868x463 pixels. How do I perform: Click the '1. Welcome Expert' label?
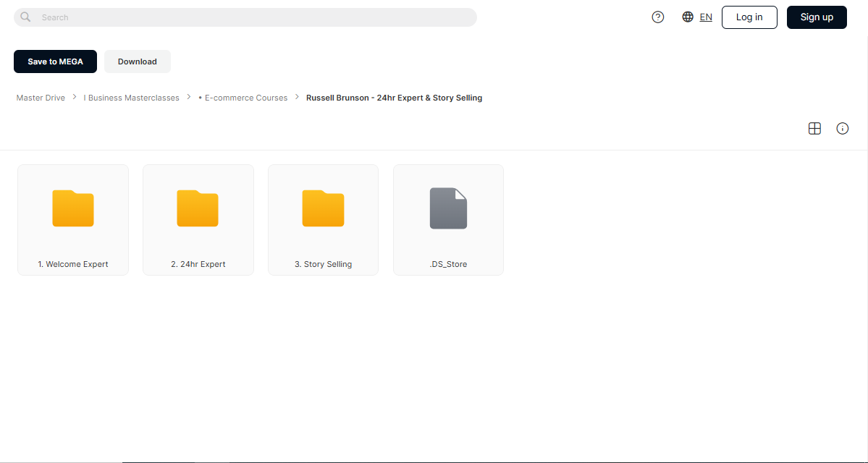pos(73,264)
